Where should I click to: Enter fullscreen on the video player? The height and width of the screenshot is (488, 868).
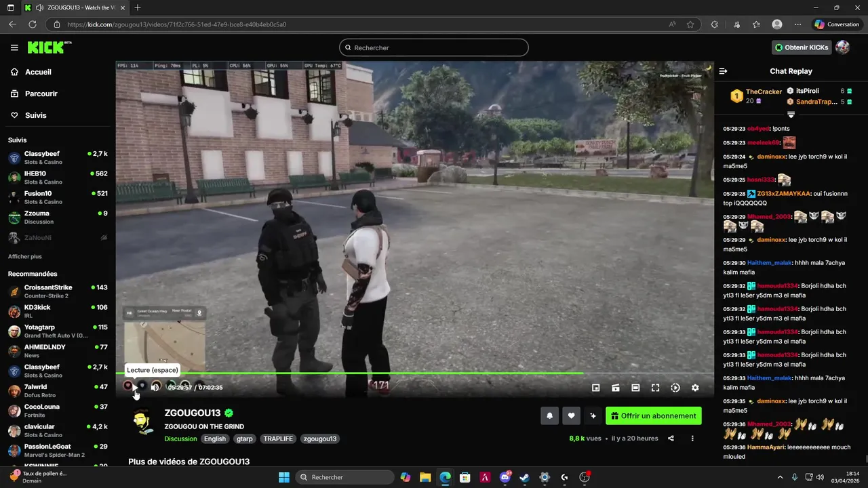click(655, 388)
